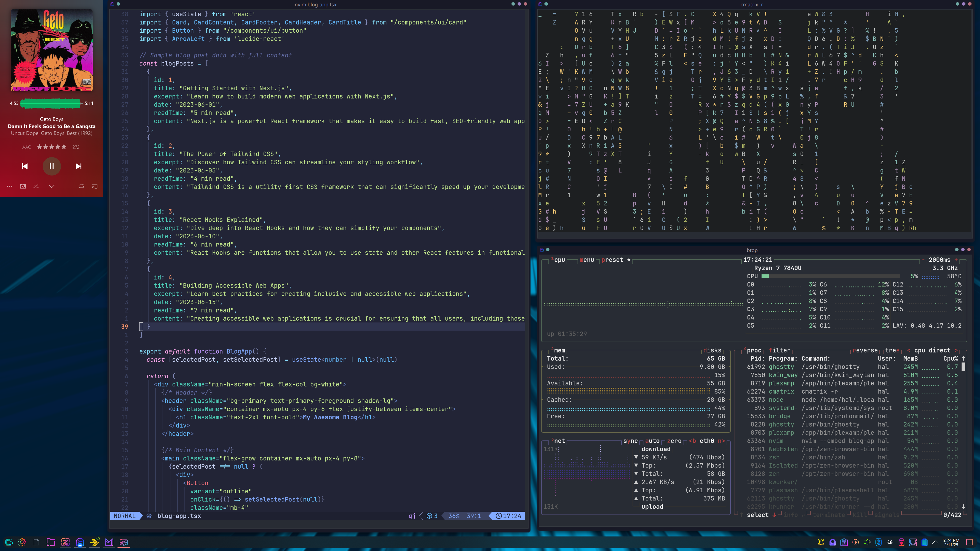Toggle tree view in btop proc box
Viewport: 980px width, 551px height.
coord(892,350)
